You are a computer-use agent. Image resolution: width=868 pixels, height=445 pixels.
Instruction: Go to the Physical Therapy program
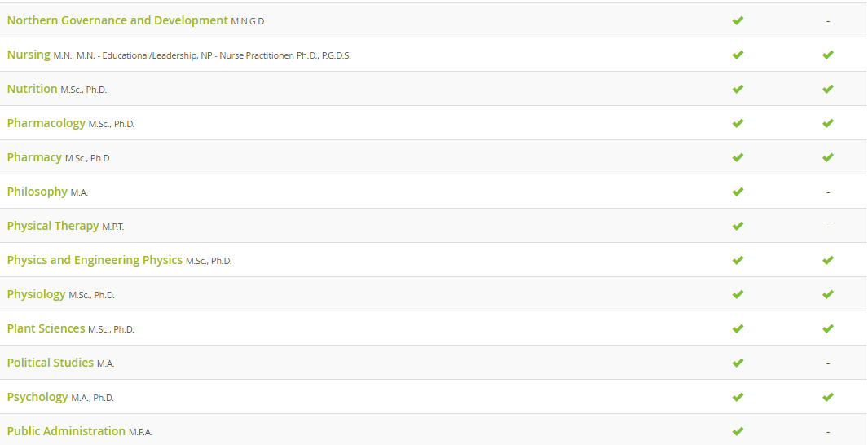point(53,226)
